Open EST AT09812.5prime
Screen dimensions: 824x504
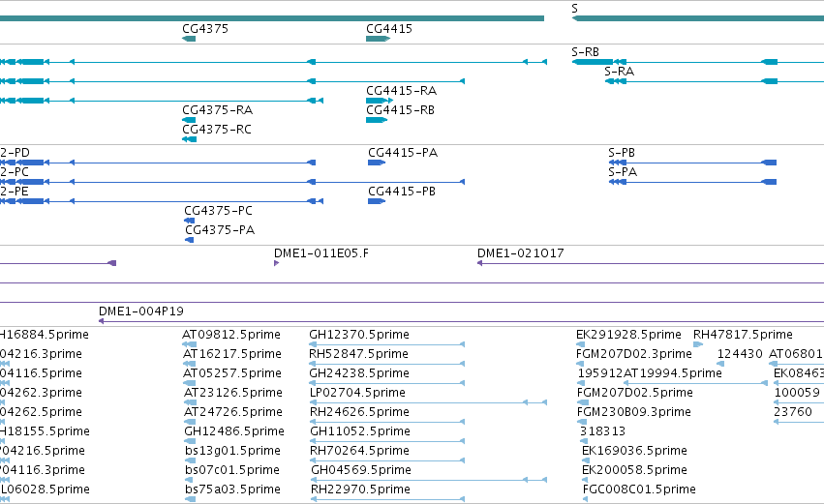(x=231, y=335)
